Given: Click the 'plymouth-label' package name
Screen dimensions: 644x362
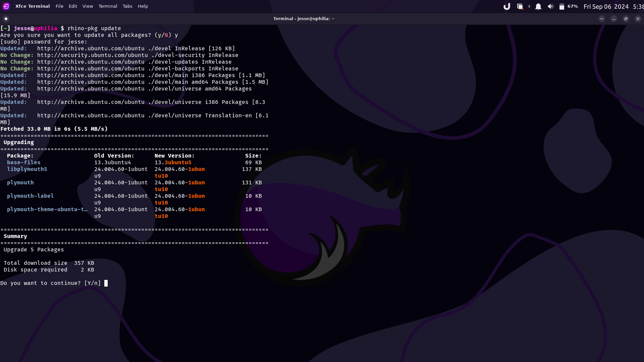Looking at the screenshot, I should (x=30, y=196).
